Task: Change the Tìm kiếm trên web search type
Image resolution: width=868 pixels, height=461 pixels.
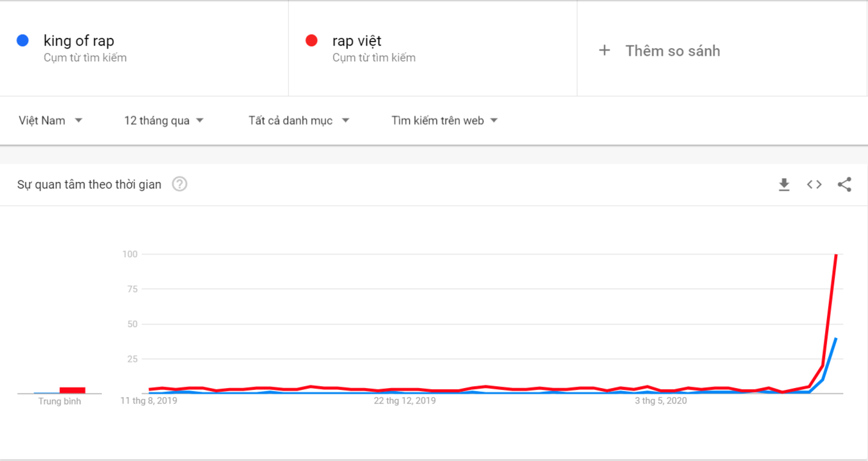Action: click(x=445, y=120)
